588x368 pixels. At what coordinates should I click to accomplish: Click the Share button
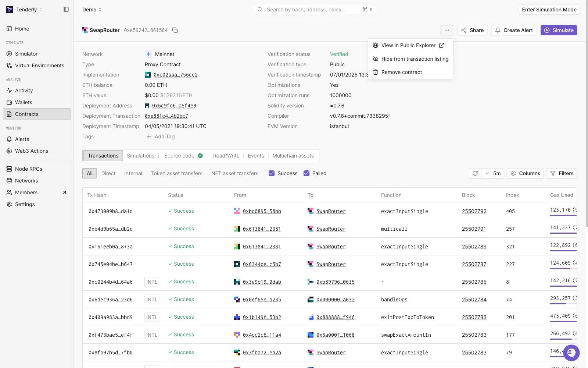click(x=472, y=30)
